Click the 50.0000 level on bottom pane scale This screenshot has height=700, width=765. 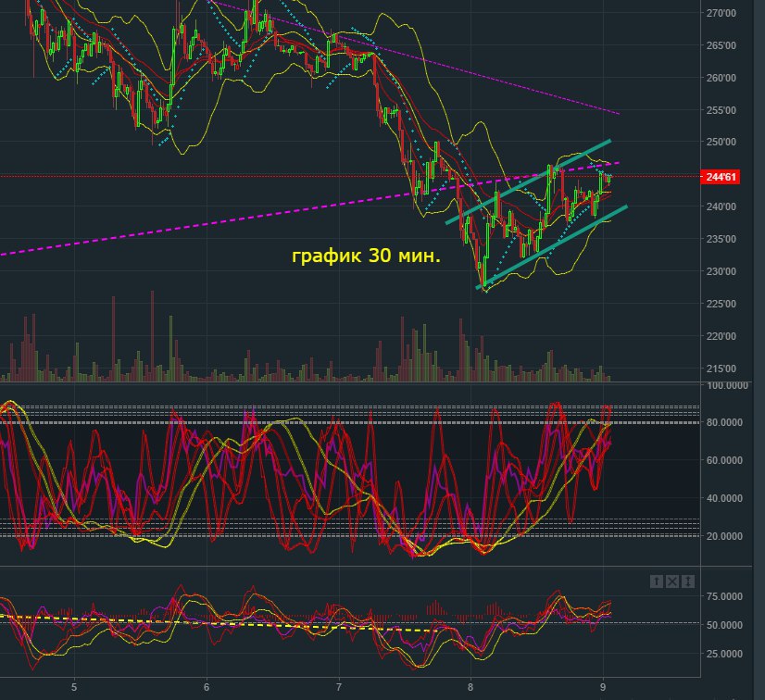click(724, 625)
